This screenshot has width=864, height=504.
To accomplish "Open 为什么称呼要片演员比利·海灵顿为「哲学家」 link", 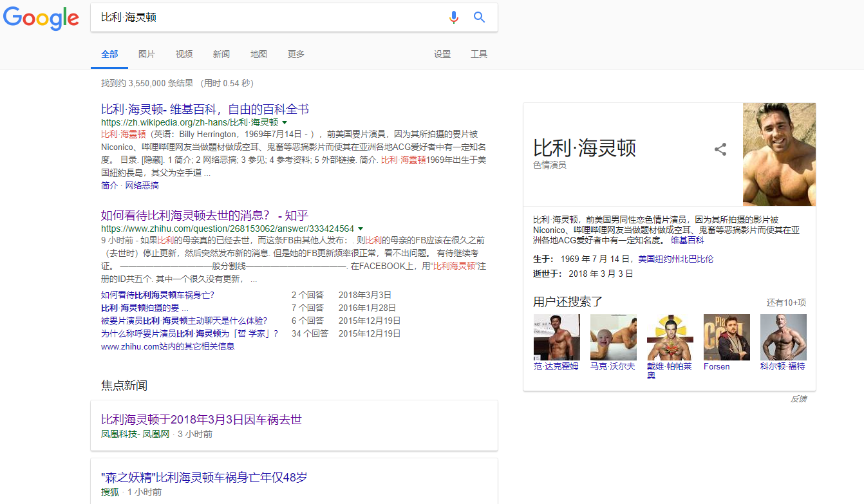I will click(x=190, y=333).
